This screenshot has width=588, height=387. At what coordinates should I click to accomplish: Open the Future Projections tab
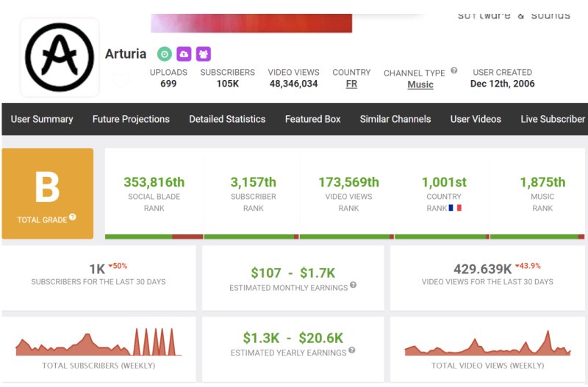[131, 119]
